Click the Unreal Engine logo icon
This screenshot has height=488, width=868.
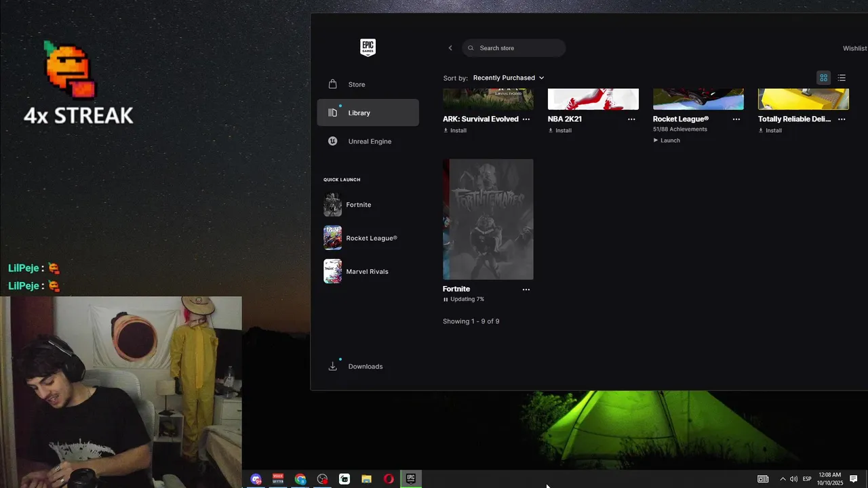tap(332, 141)
